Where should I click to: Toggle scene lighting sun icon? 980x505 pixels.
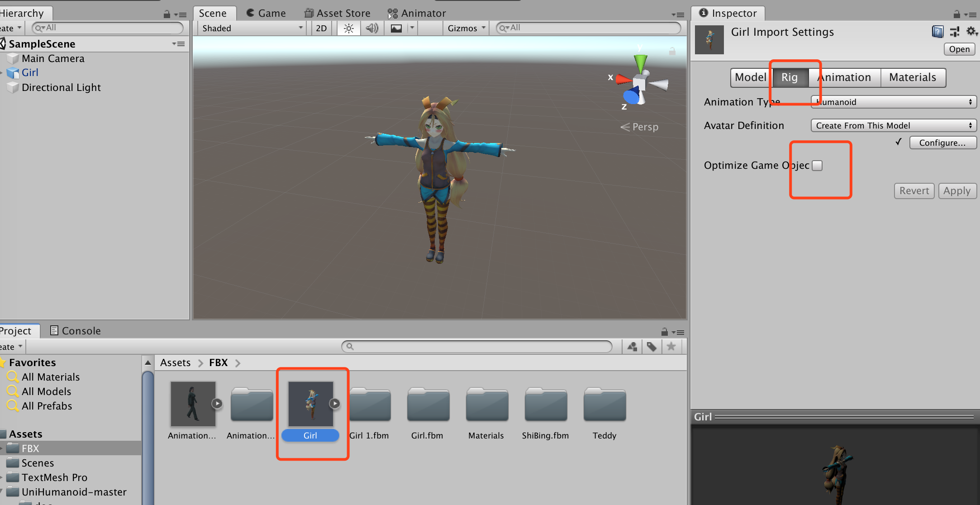tap(348, 28)
